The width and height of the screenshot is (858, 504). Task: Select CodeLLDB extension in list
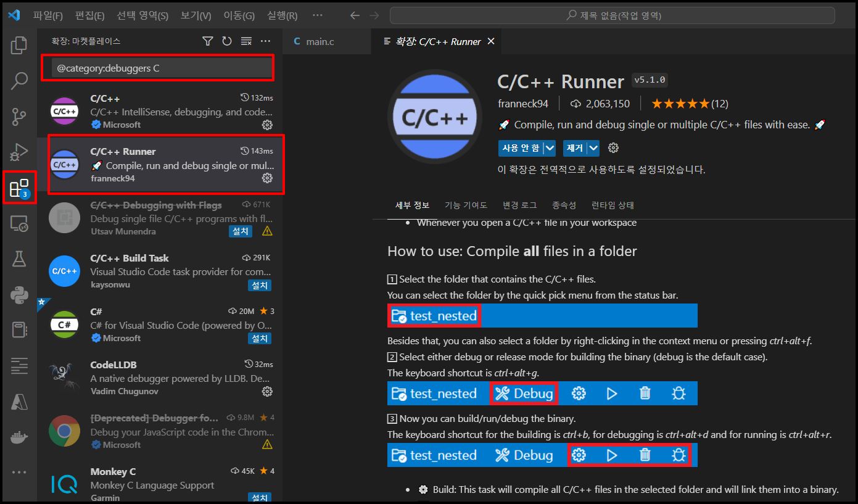coord(160,378)
